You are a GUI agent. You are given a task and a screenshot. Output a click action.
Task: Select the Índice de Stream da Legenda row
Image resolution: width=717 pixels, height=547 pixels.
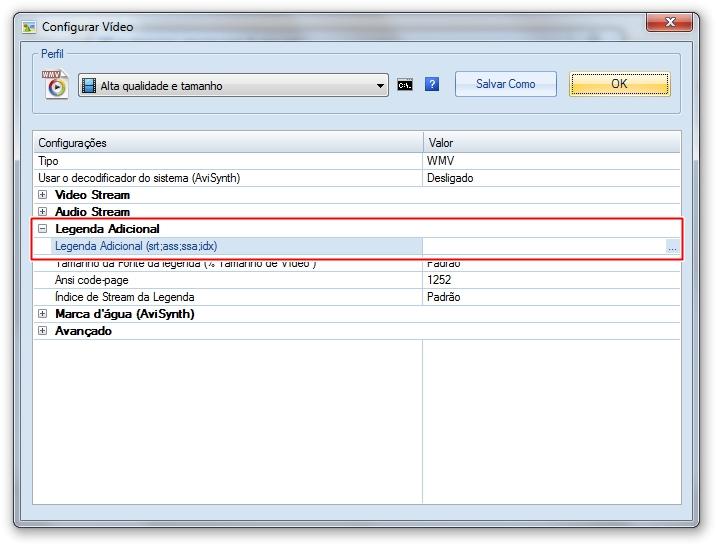point(228,297)
